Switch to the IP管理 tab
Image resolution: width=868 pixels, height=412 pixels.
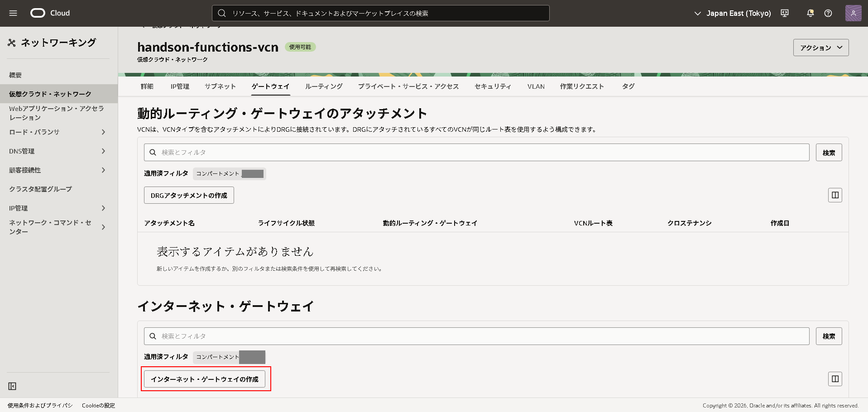[x=180, y=86]
